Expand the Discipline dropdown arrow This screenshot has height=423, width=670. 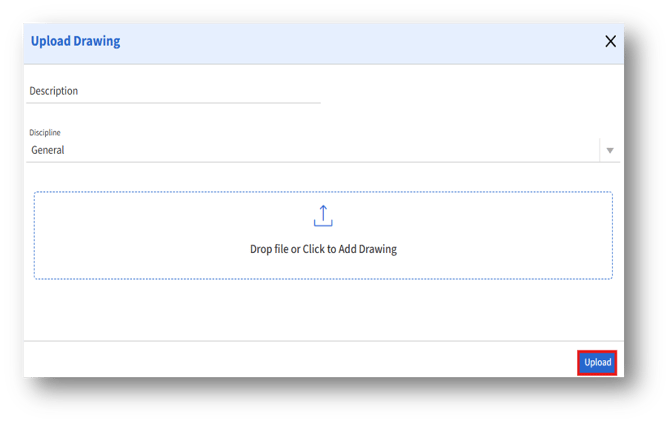click(610, 151)
